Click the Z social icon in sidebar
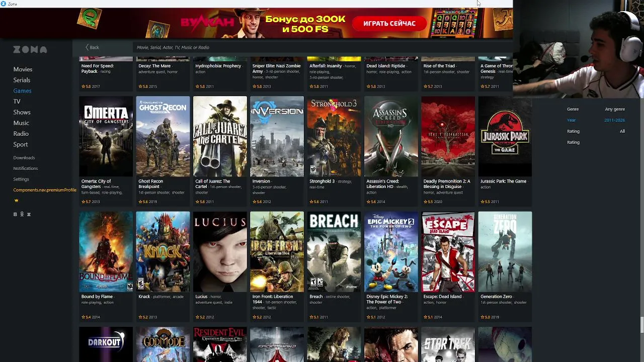This screenshot has width=644, height=362. coord(29,214)
